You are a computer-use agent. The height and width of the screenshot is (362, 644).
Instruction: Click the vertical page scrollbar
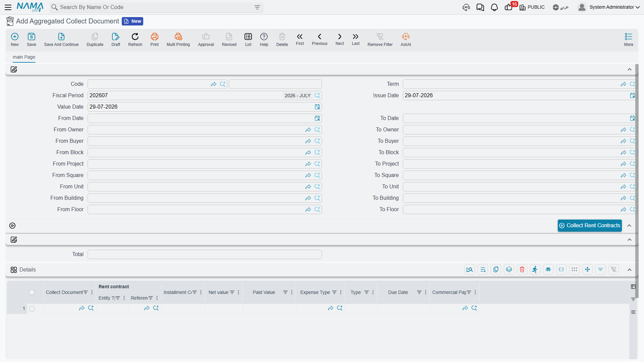[x=637, y=181]
